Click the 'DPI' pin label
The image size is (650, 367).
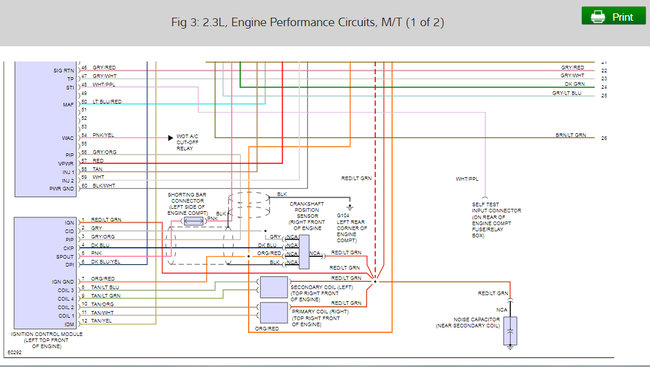tap(70, 265)
